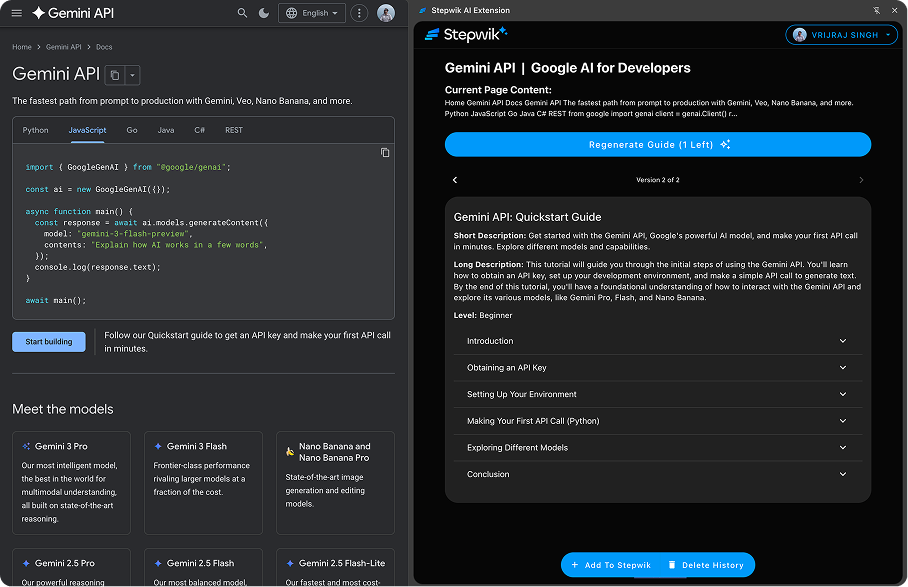Click the 'Meet the models' heading
The image size is (908, 587).
(x=63, y=409)
